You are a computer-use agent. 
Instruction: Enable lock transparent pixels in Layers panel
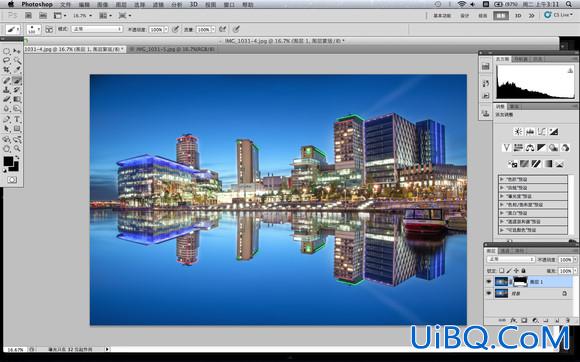pos(502,271)
